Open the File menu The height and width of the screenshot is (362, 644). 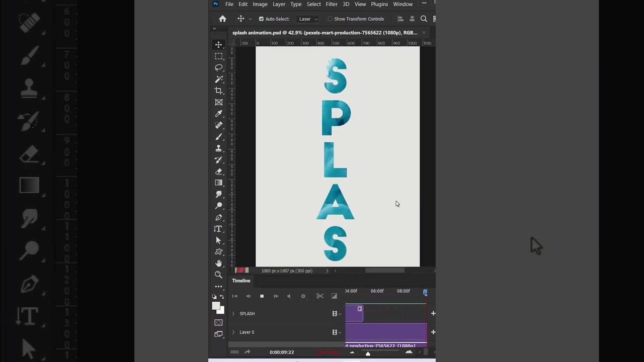coord(229,4)
